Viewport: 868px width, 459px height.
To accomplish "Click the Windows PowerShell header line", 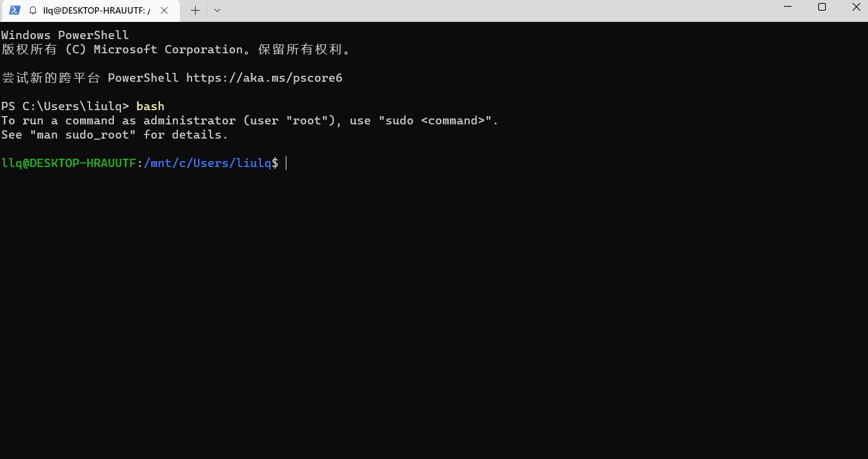I will [65, 36].
